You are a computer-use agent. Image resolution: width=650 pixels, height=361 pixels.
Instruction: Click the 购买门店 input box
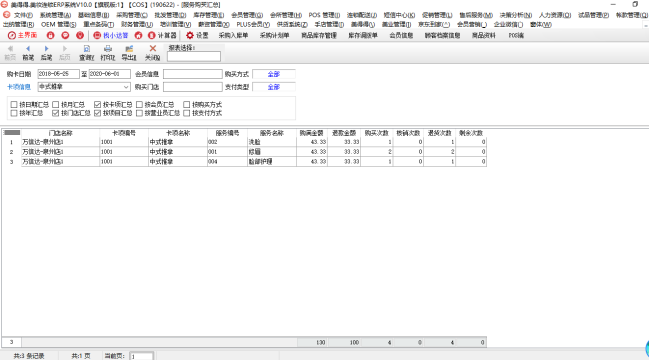(193, 87)
